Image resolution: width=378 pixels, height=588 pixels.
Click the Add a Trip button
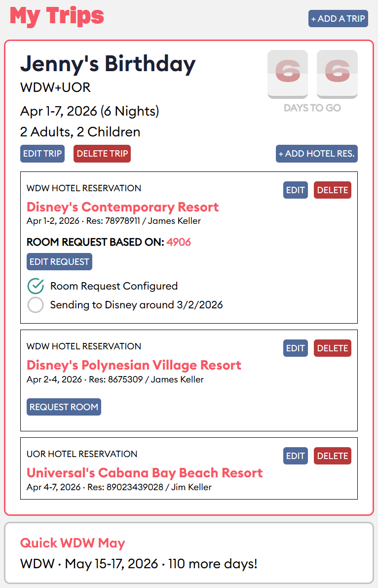[338, 19]
